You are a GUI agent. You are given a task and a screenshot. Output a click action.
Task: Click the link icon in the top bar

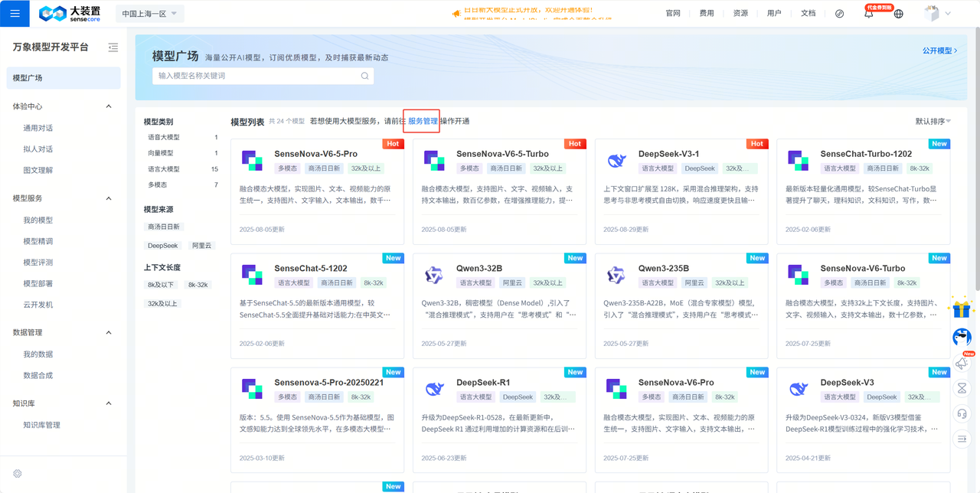click(840, 14)
